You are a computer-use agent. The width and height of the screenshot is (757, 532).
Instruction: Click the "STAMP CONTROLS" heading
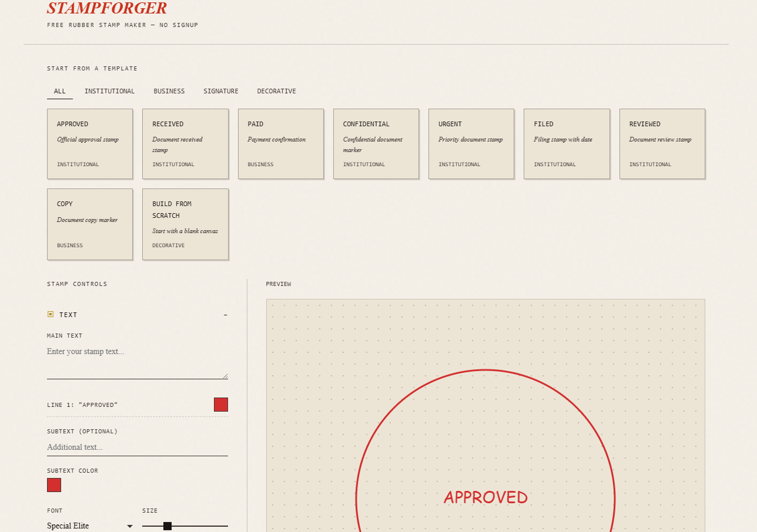click(x=77, y=284)
